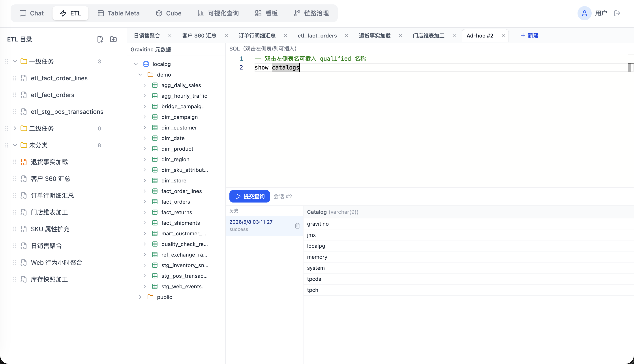Close the Ad-hoc #2 tab
This screenshot has width=634, height=364.
coord(503,36)
